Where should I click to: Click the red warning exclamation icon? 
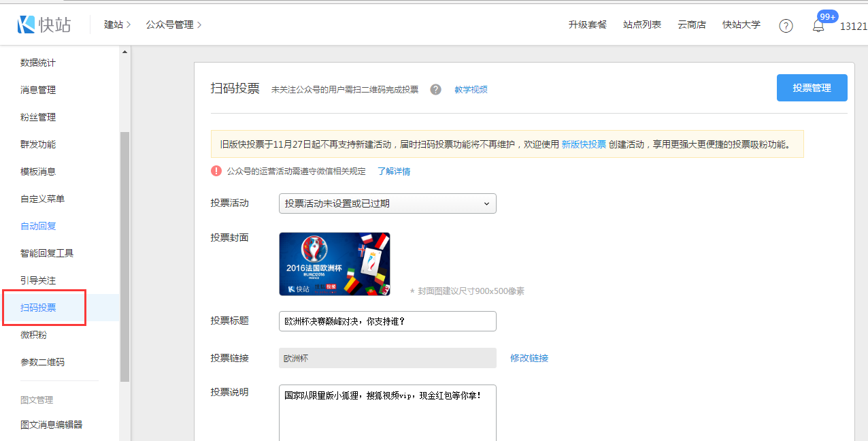point(216,171)
